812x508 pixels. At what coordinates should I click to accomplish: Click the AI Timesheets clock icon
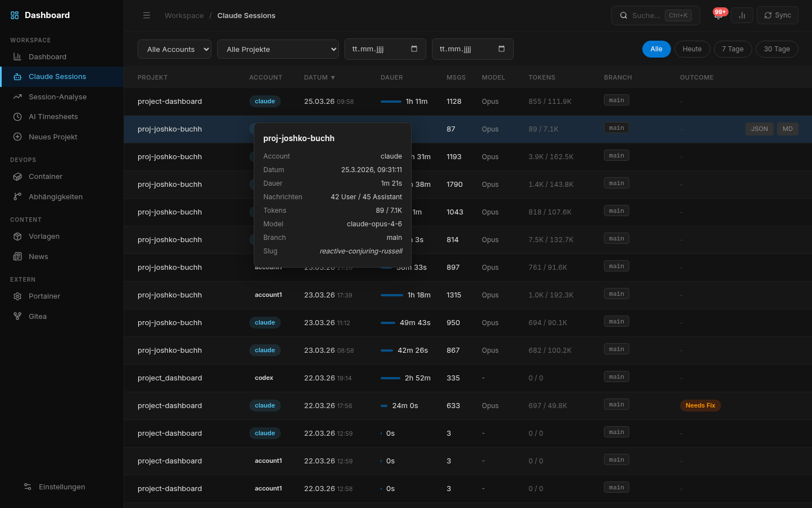[x=17, y=116]
